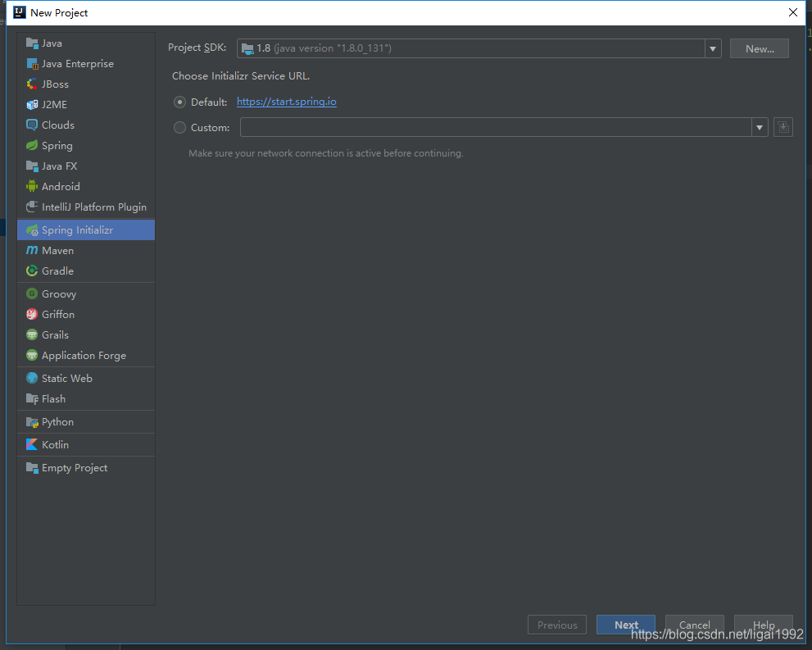Expand the Custom URL dropdown arrow
Screen dimensions: 812x650
(x=760, y=127)
